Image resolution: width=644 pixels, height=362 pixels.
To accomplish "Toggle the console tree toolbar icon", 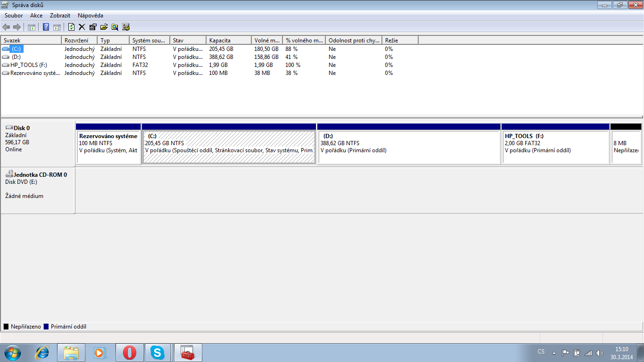I will click(32, 27).
